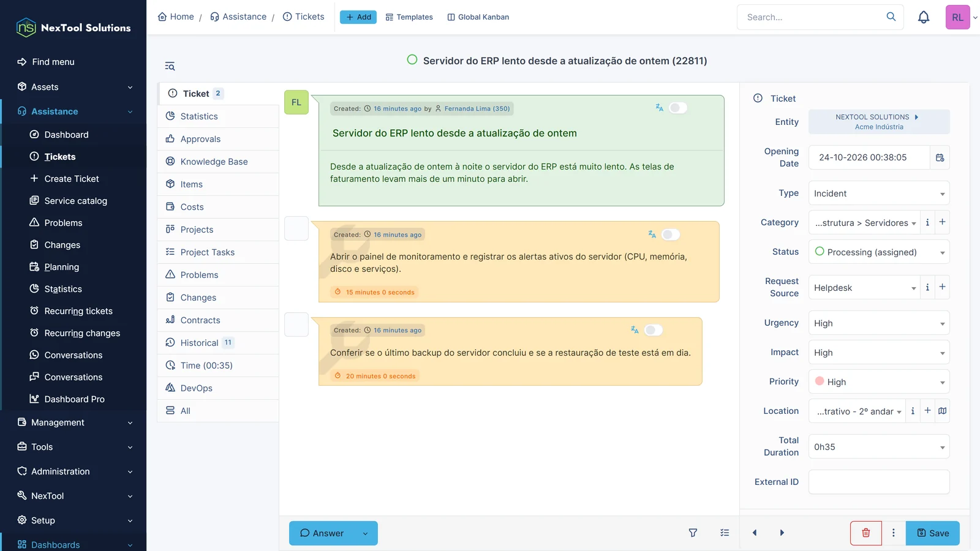980x551 pixels.
Task: Open the Total Duration dropdown
Action: pos(879,447)
